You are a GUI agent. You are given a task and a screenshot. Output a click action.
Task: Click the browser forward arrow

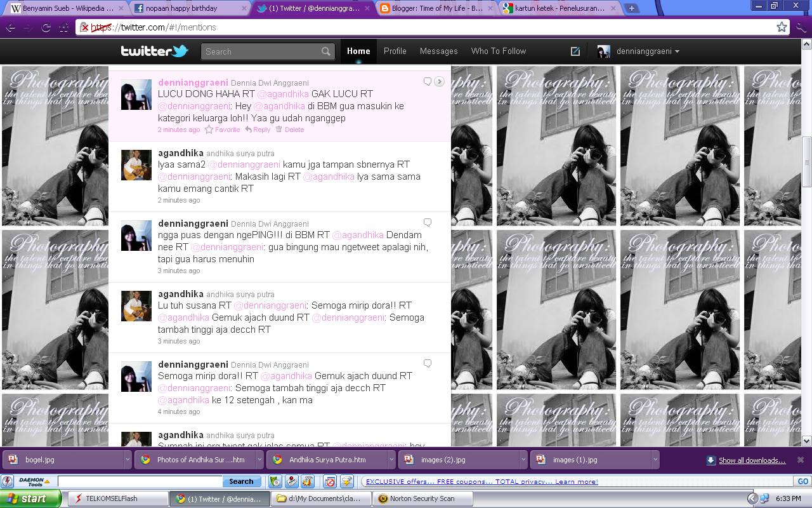click(28, 27)
